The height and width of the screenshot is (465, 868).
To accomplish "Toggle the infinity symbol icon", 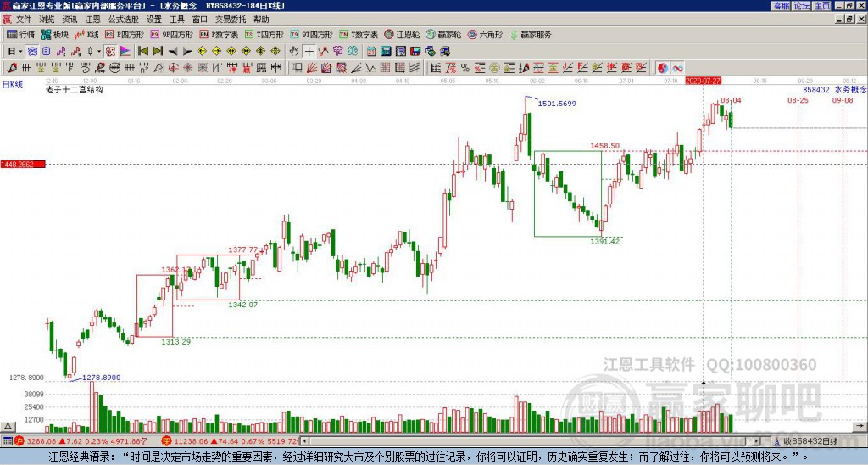I will [677, 68].
